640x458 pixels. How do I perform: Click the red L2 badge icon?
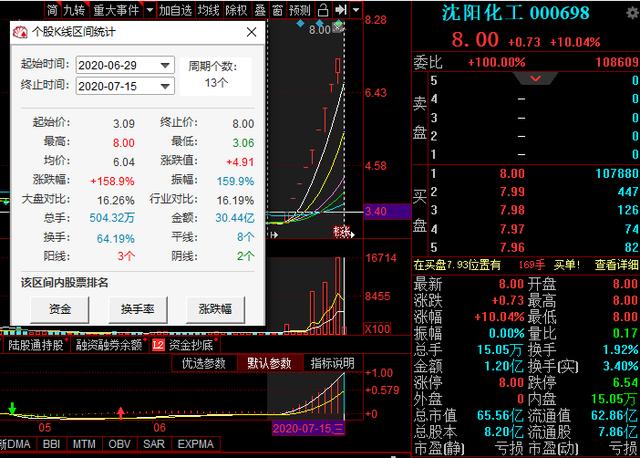(x=158, y=345)
